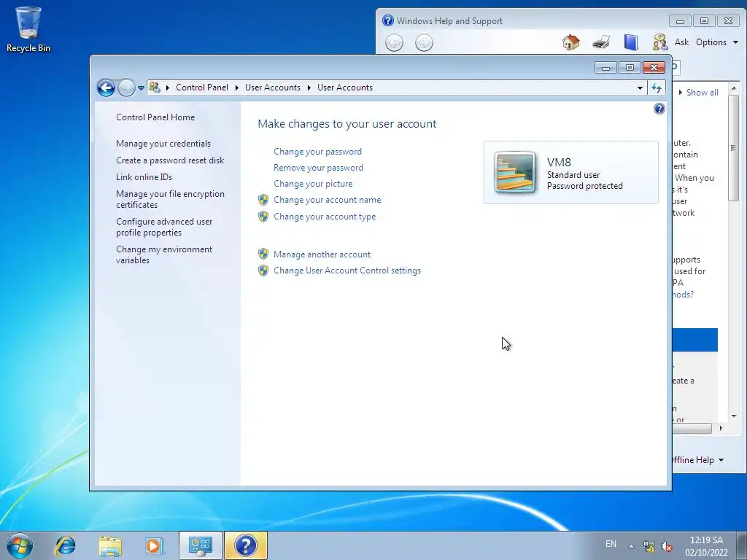Image resolution: width=747 pixels, height=560 pixels.
Task: Click Change your account type link
Action: pos(325,217)
